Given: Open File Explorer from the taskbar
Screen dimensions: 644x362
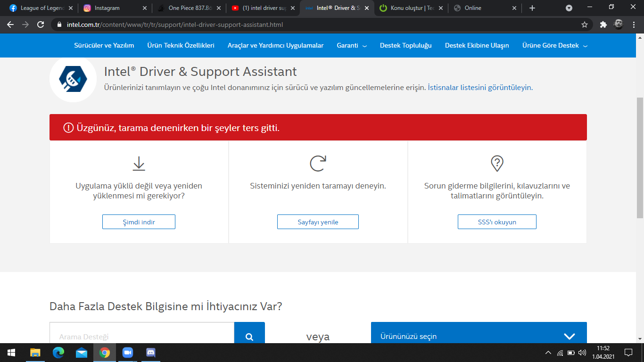Looking at the screenshot, I should point(35,353).
